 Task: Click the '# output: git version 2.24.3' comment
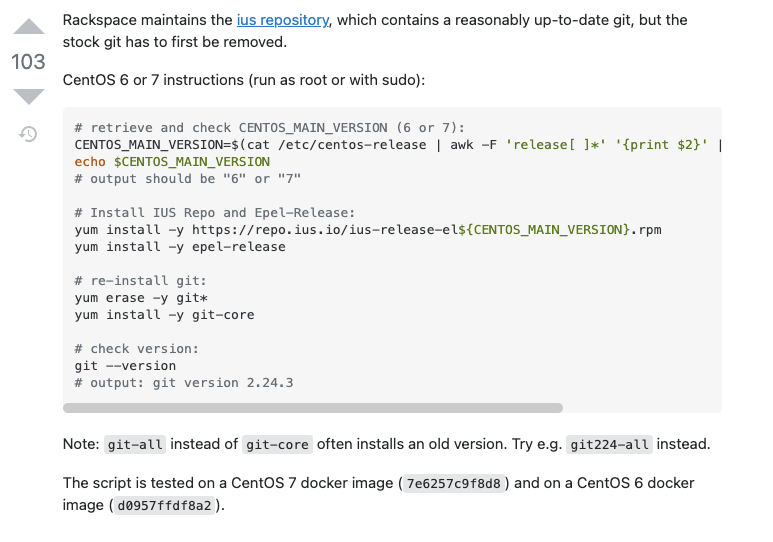tap(184, 383)
